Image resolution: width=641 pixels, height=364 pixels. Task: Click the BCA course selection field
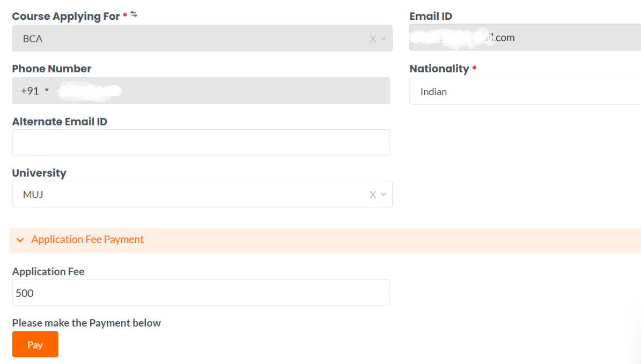188,39
